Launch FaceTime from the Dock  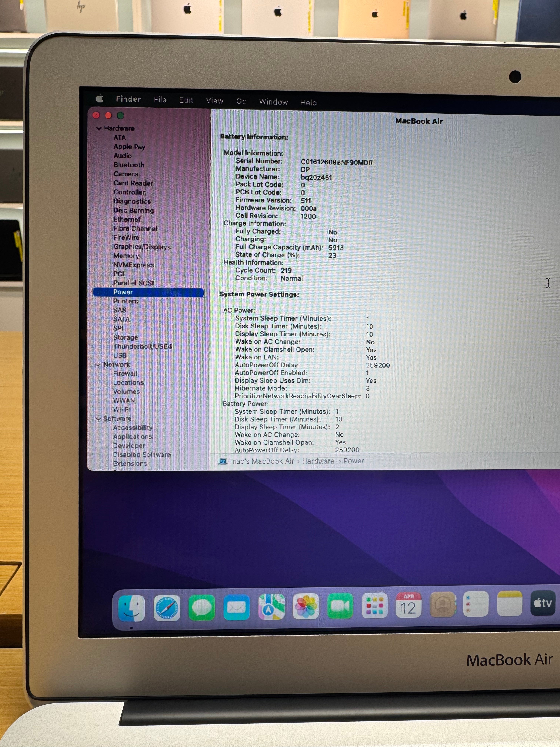point(340,606)
